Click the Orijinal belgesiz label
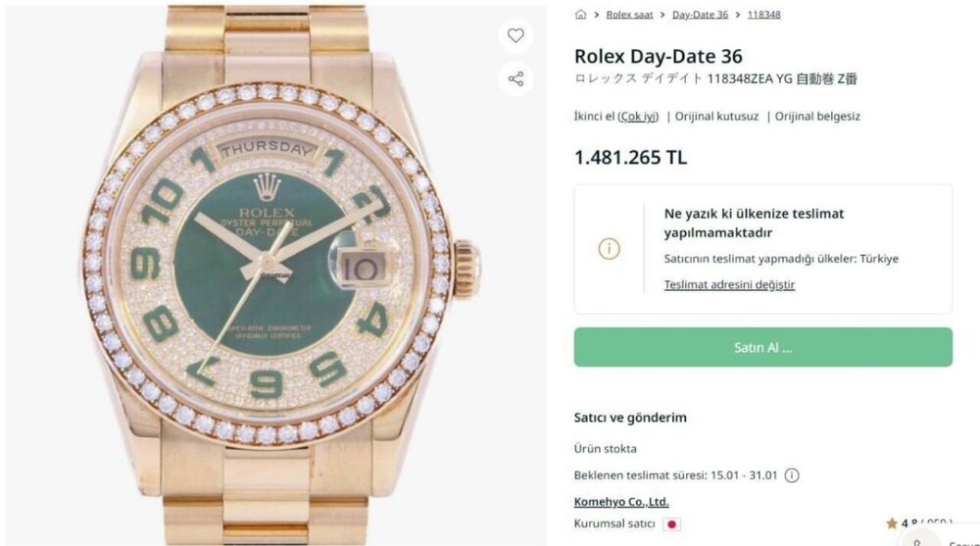 pos(817,116)
